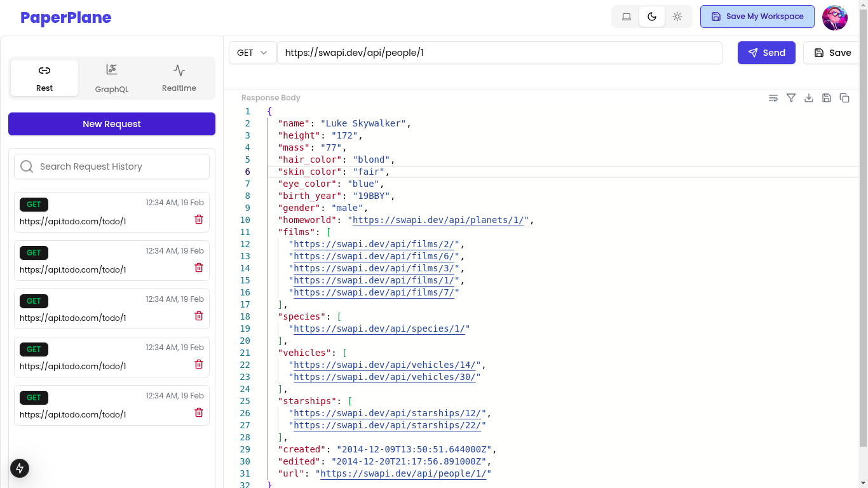The width and height of the screenshot is (868, 488).
Task: Switch to the Realtime tab
Action: pyautogui.click(x=179, y=78)
